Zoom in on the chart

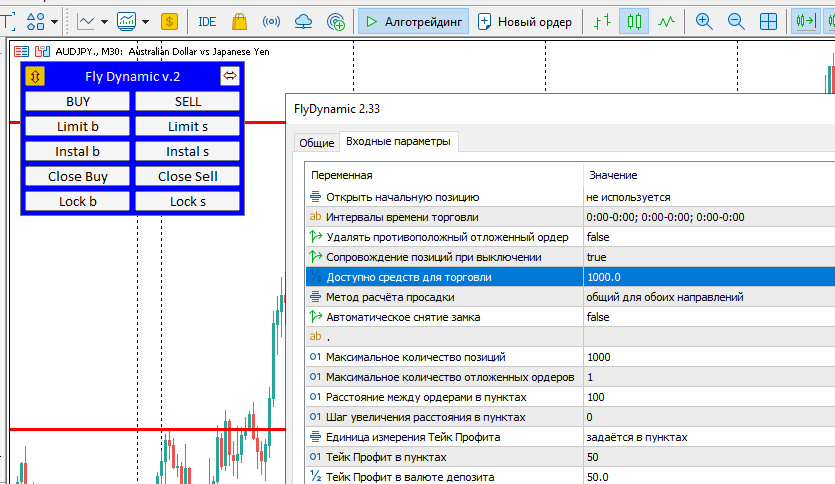tap(704, 21)
